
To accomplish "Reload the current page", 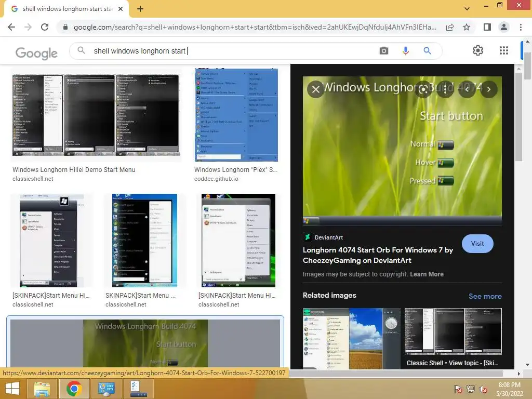I will coord(45,27).
